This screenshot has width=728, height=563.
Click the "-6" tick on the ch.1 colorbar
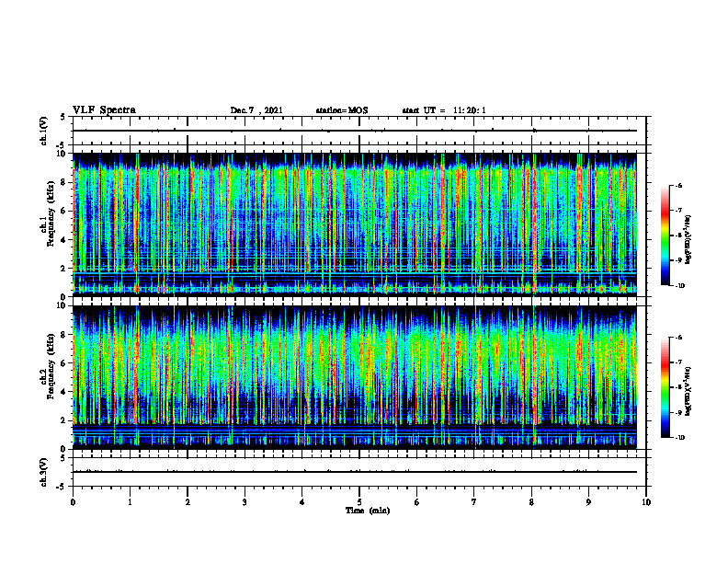coord(678,185)
